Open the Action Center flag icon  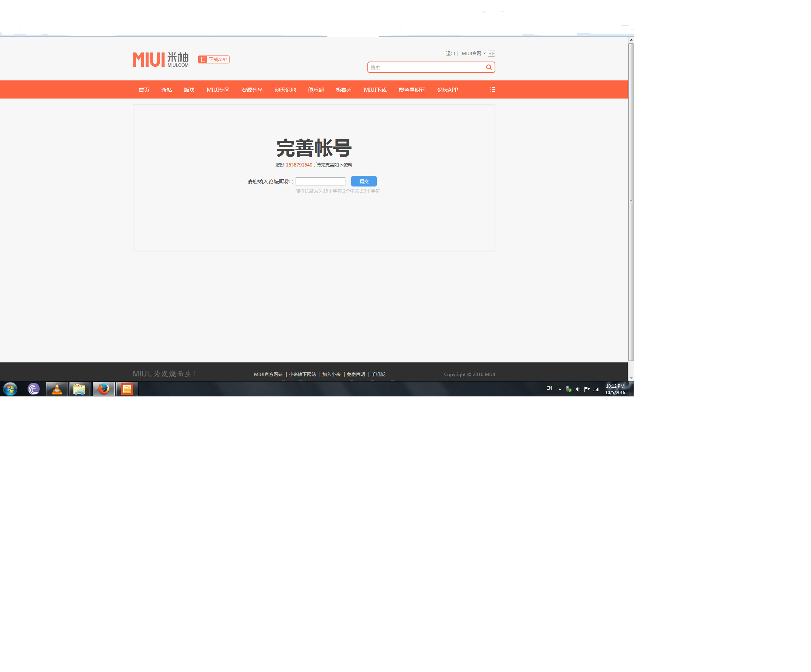587,389
